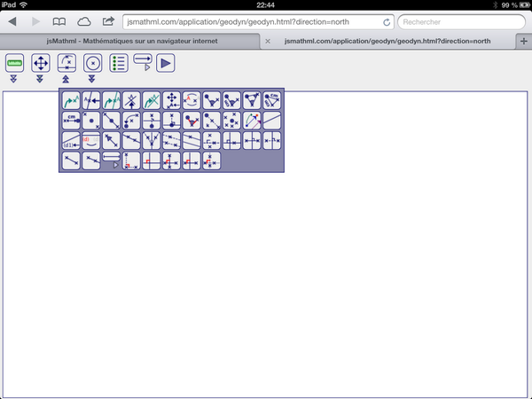The height and width of the screenshot is (399, 532).
Task: Choose line labeled (d1) tool
Action: coord(71,140)
